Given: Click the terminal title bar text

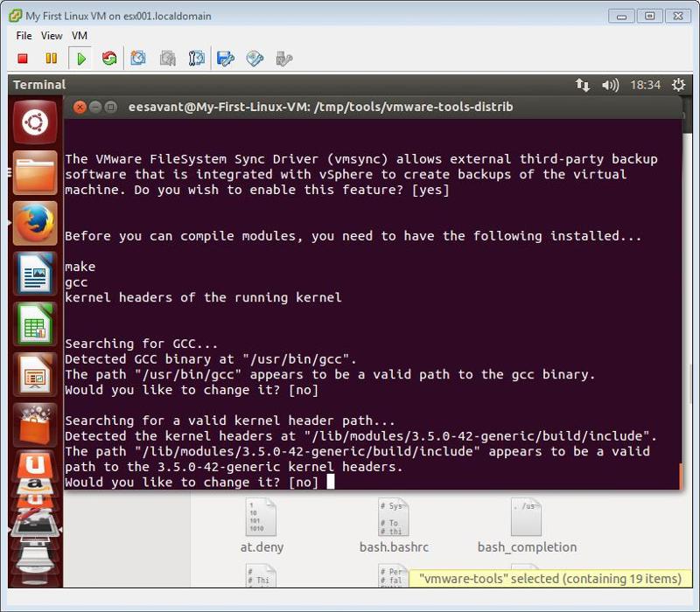Looking at the screenshot, I should (320, 107).
